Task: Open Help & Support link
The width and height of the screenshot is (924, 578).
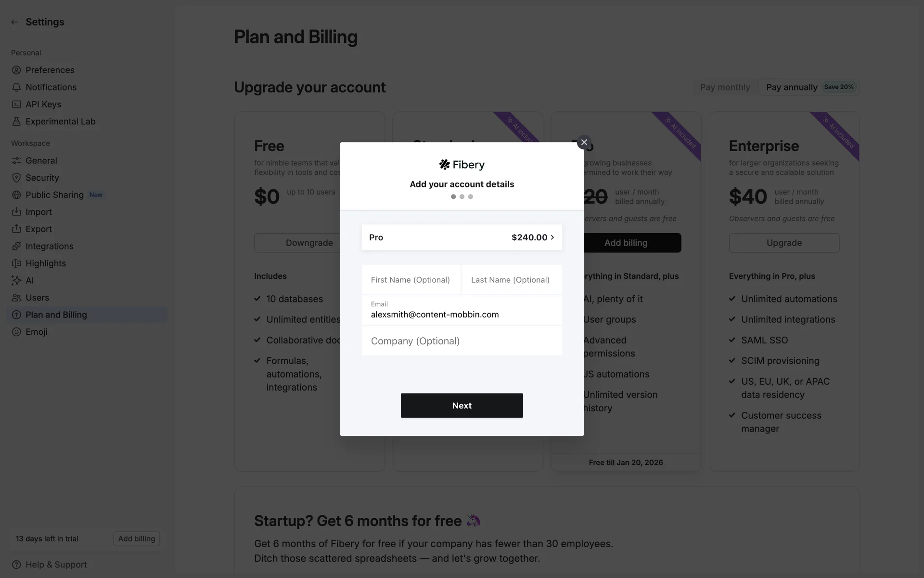Action: click(x=56, y=565)
